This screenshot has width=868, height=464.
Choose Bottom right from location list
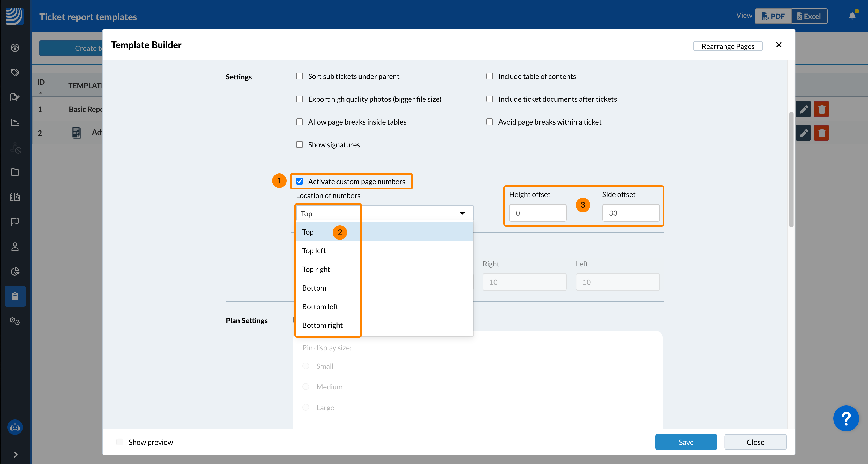click(x=323, y=325)
